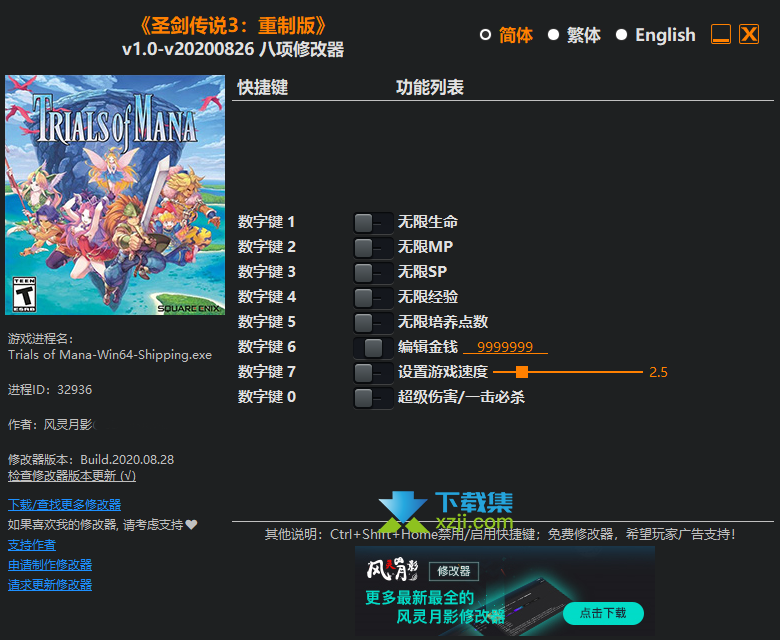The height and width of the screenshot is (640, 780).
Task: Click the 数字键 2 hotkey label
Action: point(266,247)
